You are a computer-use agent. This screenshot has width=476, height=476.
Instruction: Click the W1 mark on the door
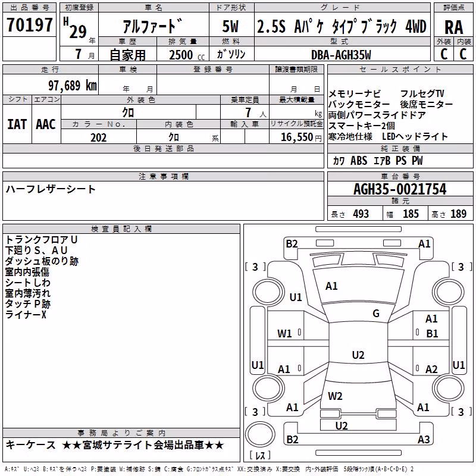(284, 334)
